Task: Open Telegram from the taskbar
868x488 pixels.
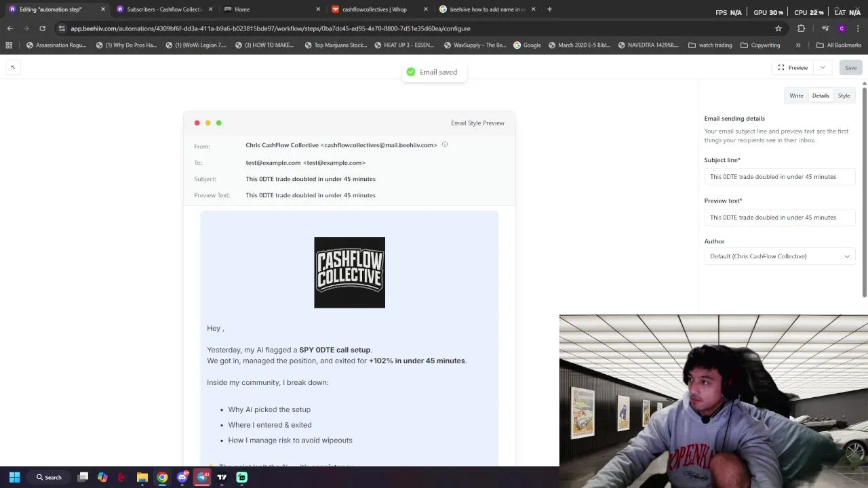Action: pos(202,477)
